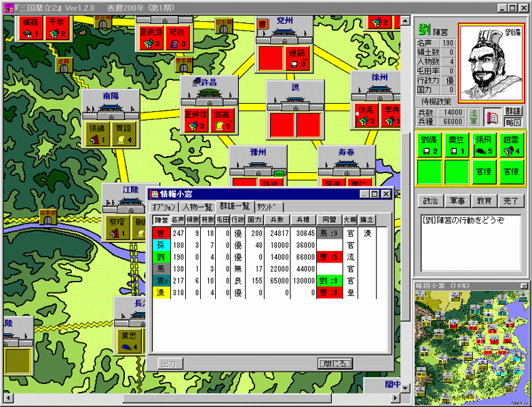Switch to the オプション tab
This screenshot has width=532, height=407.
click(x=164, y=207)
